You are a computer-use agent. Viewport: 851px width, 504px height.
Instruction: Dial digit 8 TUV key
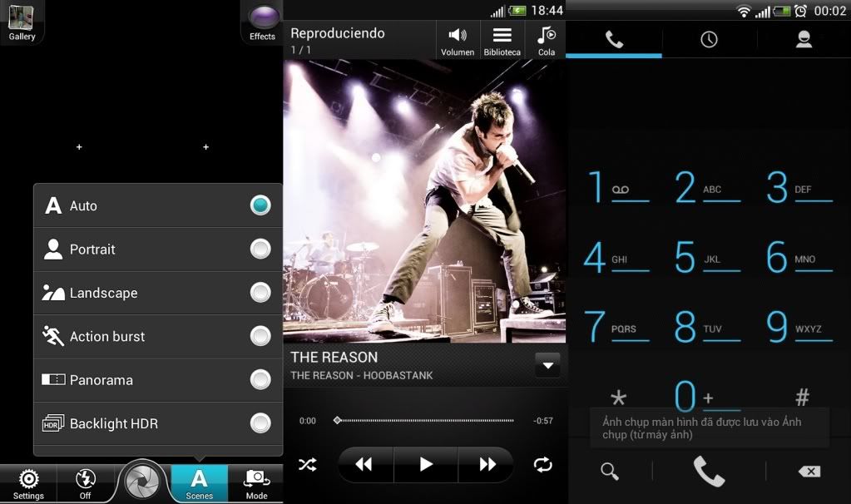click(708, 327)
